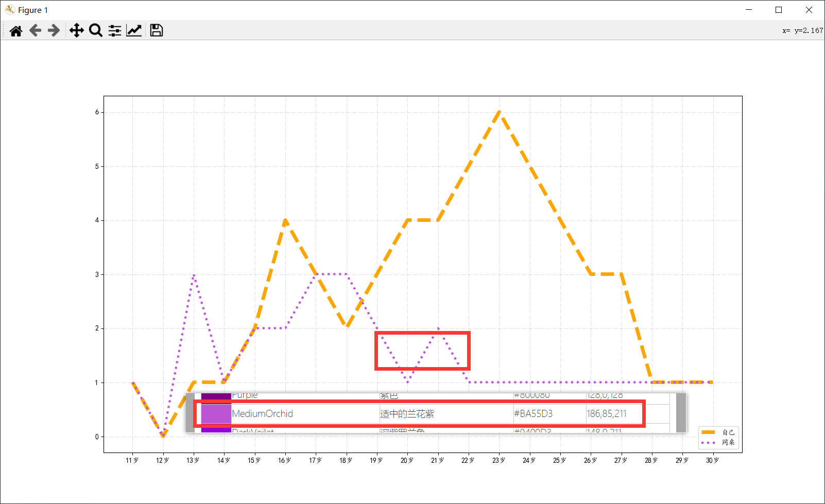Screen dimensions: 825x504
Task: Click the 自己 legend entry
Action: pos(719,432)
